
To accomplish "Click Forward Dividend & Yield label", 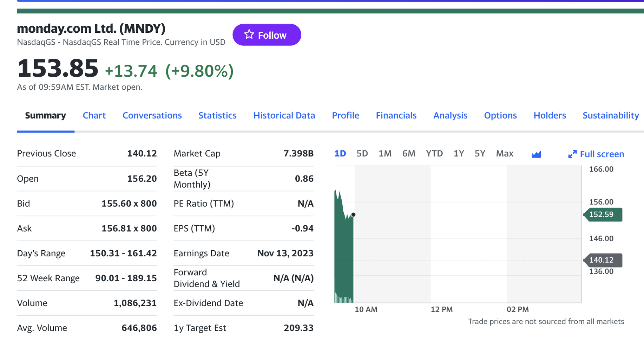I will [x=206, y=278].
